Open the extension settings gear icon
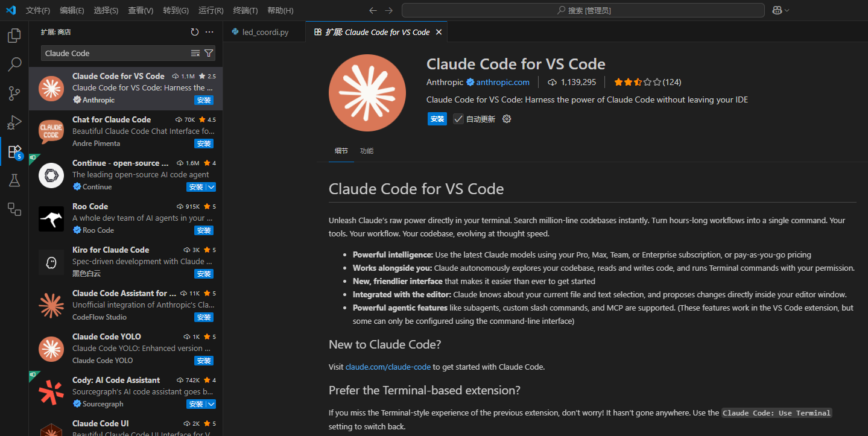868x436 pixels. click(x=507, y=119)
